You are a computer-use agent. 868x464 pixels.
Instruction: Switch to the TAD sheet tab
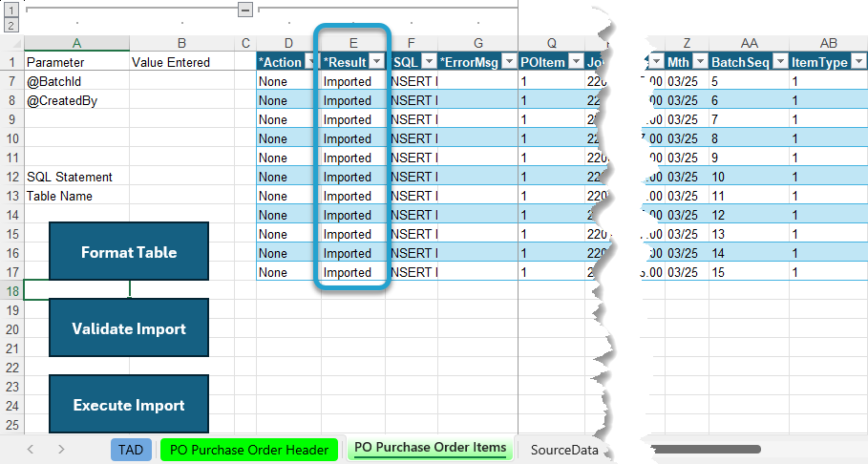click(131, 450)
